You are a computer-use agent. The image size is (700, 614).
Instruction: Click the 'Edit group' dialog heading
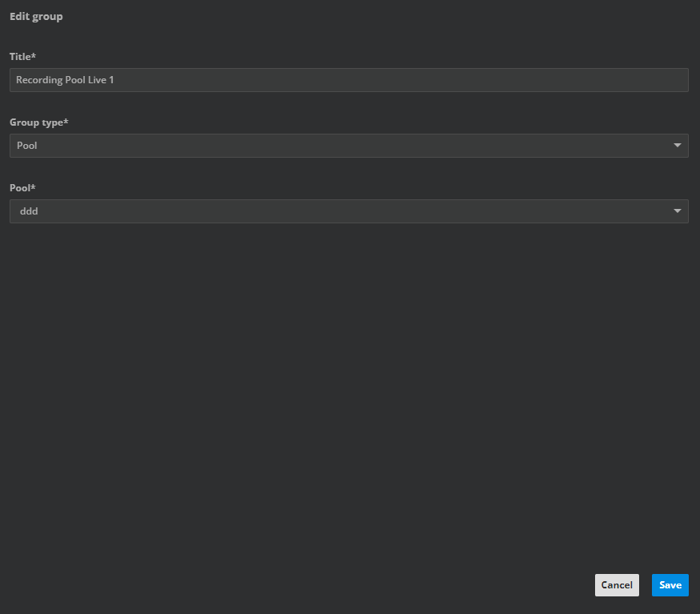(36, 17)
